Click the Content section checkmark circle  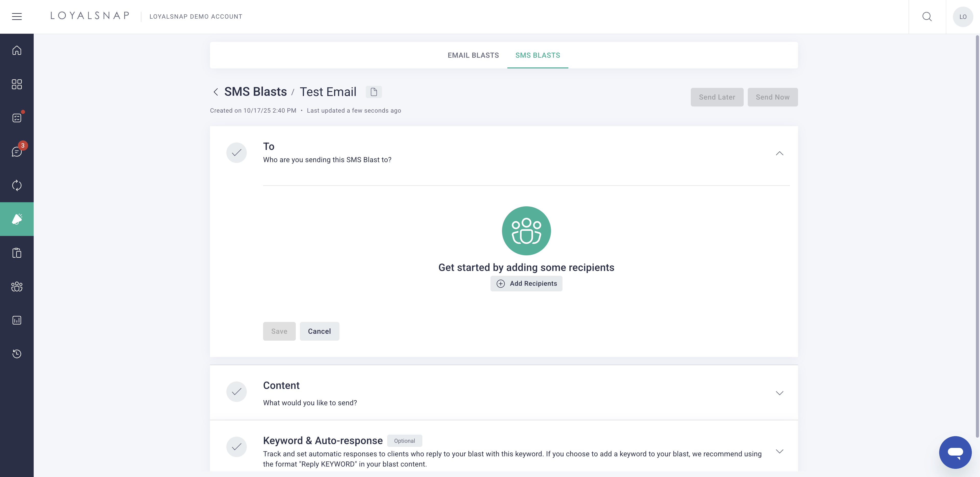coord(236,392)
